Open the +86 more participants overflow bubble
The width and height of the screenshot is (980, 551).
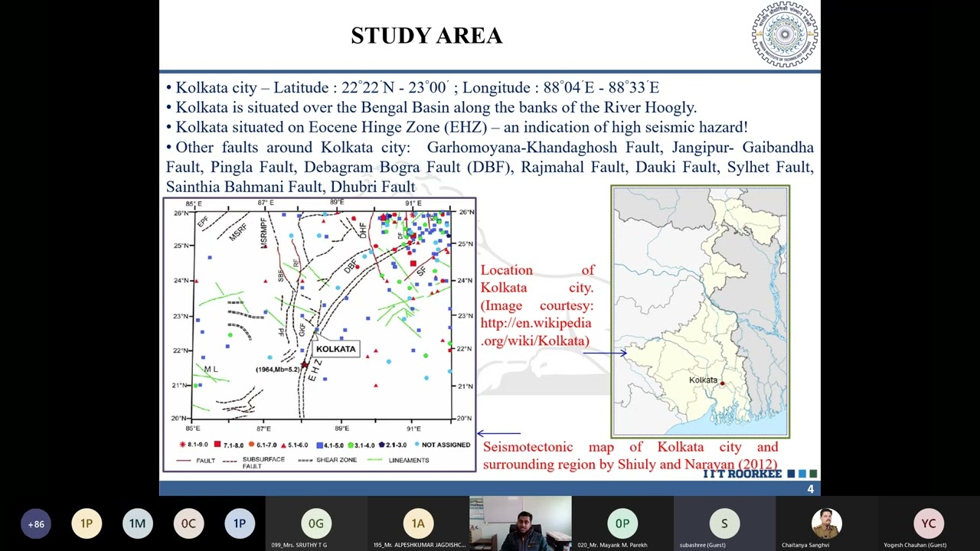coord(36,524)
